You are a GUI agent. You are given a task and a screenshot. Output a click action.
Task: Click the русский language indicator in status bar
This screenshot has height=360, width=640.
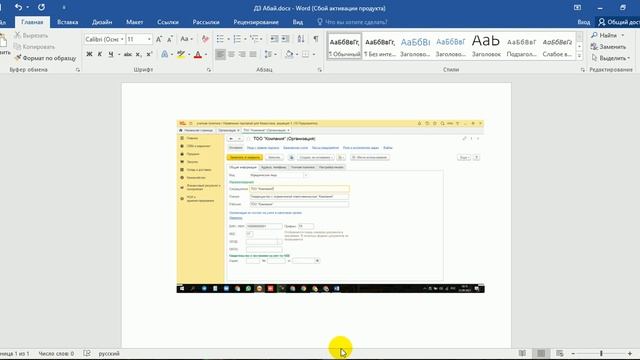pyautogui.click(x=109, y=353)
